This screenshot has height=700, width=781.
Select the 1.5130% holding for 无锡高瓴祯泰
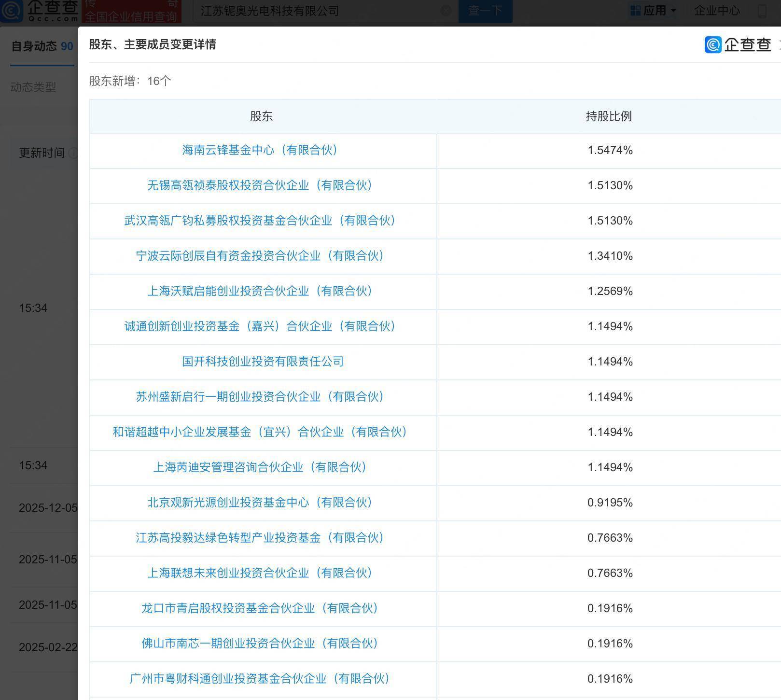610,185
